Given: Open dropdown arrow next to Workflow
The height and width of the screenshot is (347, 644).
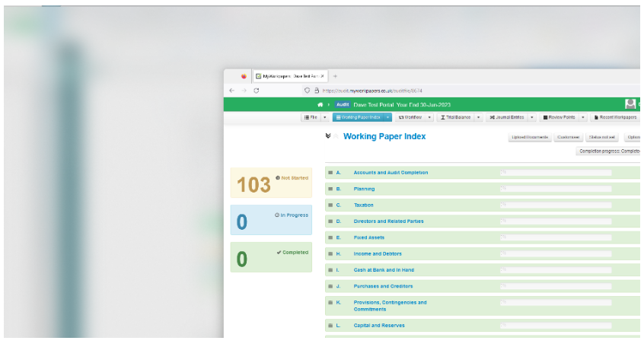Looking at the screenshot, I should [429, 117].
